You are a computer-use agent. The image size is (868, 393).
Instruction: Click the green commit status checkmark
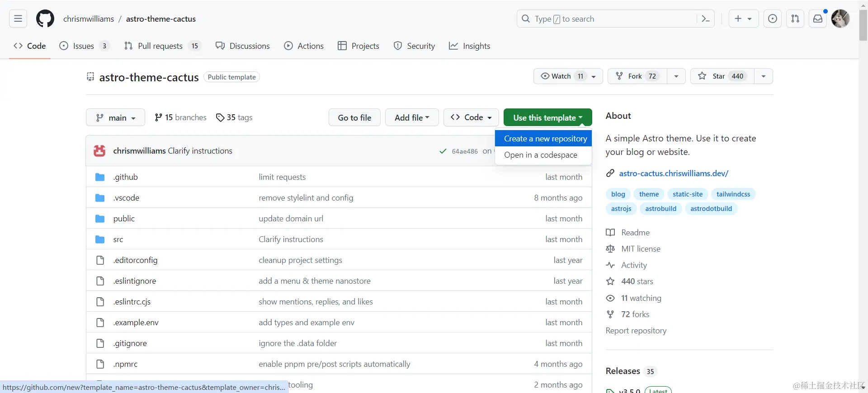443,151
